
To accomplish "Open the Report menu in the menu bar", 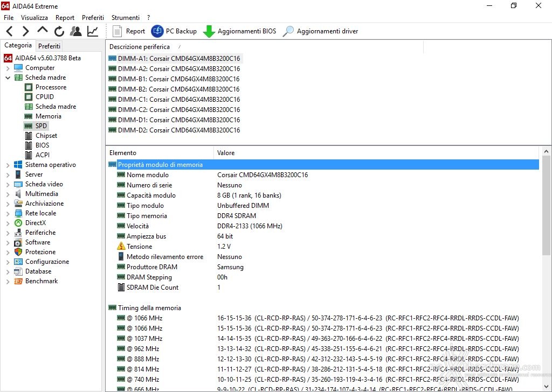I will click(x=65, y=18).
